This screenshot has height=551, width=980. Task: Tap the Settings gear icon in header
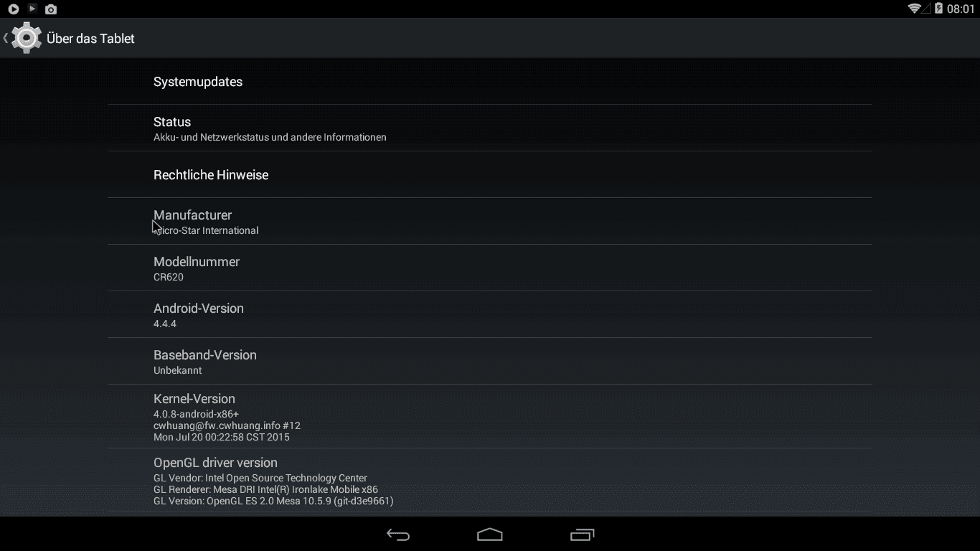27,38
